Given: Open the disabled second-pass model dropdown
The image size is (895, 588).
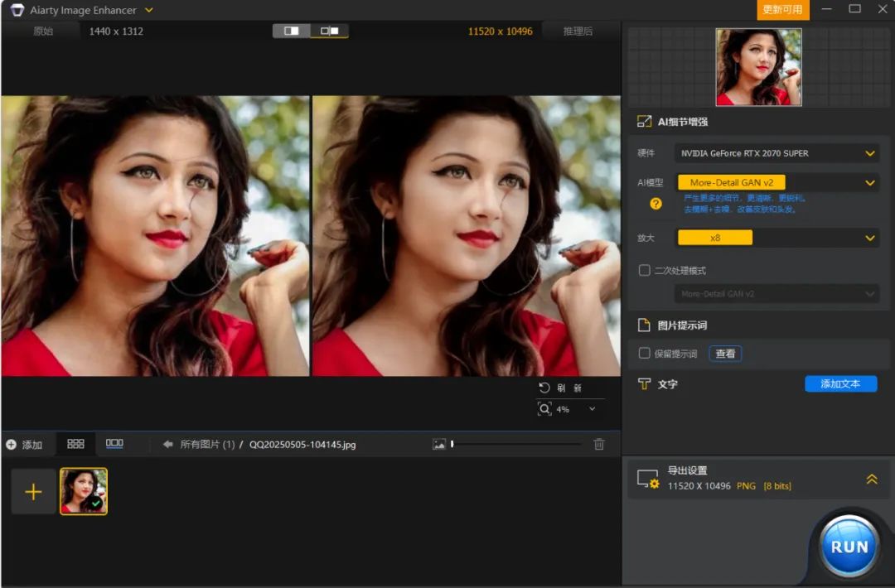Looking at the screenshot, I should [776, 294].
